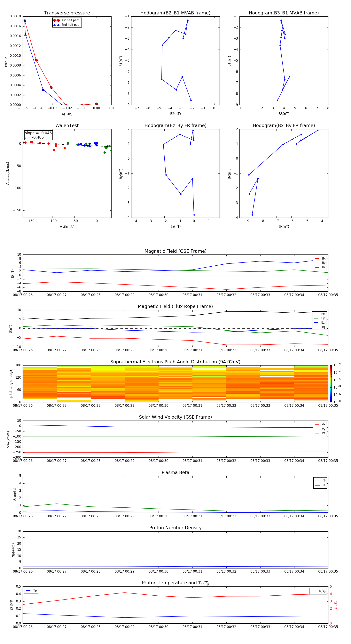The image size is (351, 644).
Task: Select the "Vx" entry in velocity legend
Action: [x=320, y=425]
